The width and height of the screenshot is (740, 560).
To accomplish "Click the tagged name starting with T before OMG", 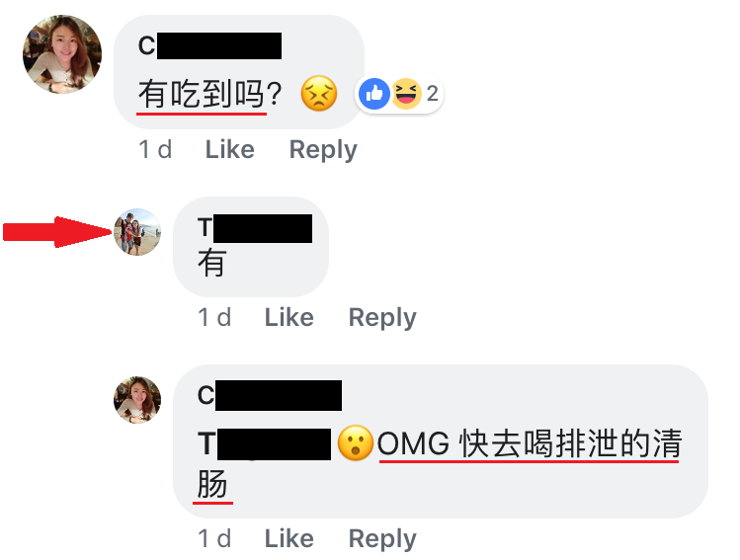I will click(265, 443).
